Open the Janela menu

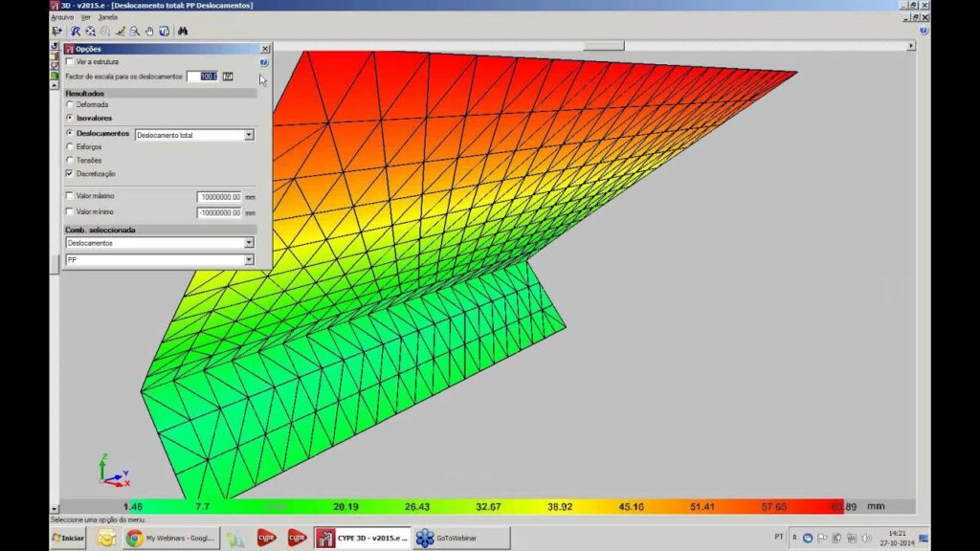pyautogui.click(x=108, y=16)
